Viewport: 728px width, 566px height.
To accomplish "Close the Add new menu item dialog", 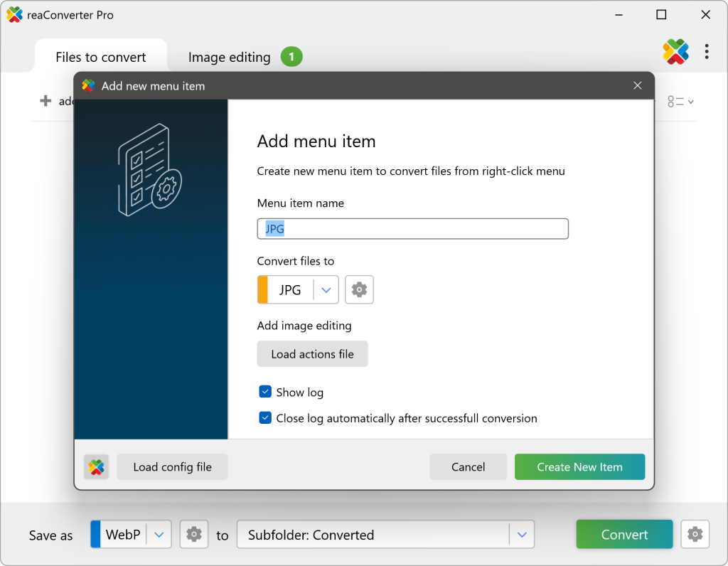I will pos(638,85).
